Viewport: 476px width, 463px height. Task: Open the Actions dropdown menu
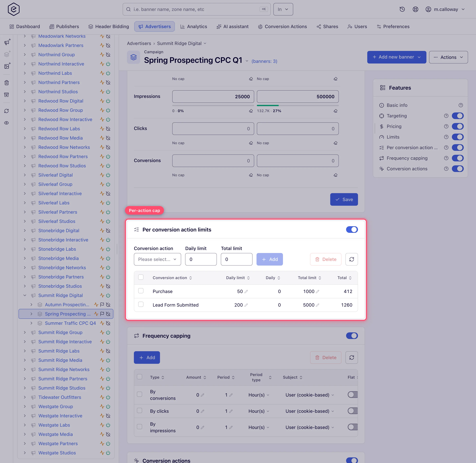point(448,57)
